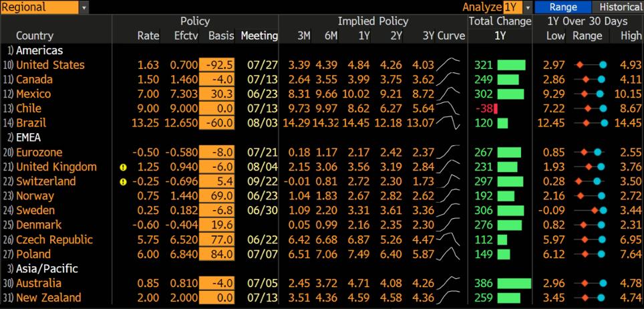Click Chile curve sparkline

coord(448,108)
